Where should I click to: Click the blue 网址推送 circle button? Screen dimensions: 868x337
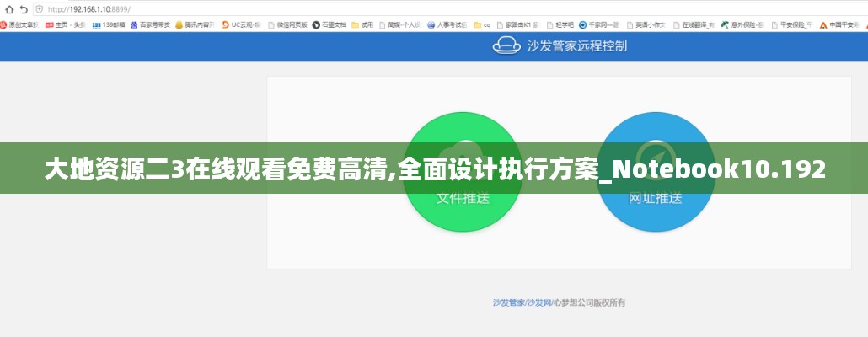point(656,172)
